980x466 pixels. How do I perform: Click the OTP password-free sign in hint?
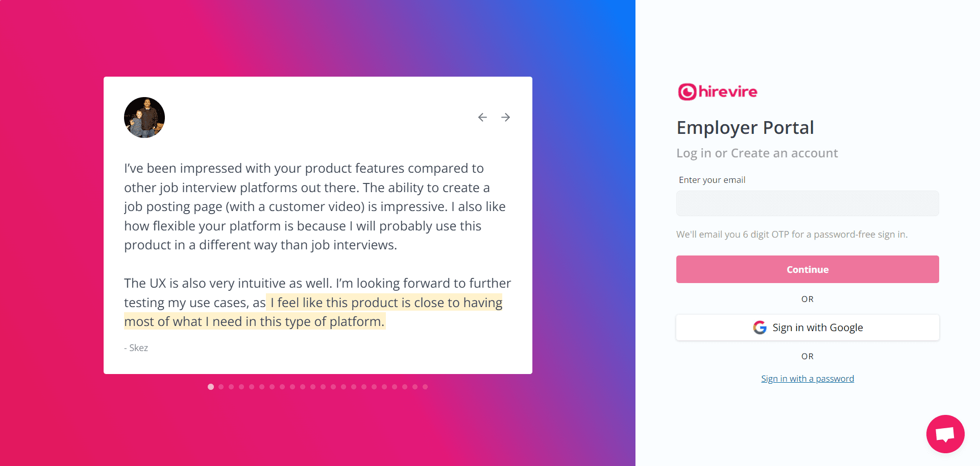[x=792, y=235]
